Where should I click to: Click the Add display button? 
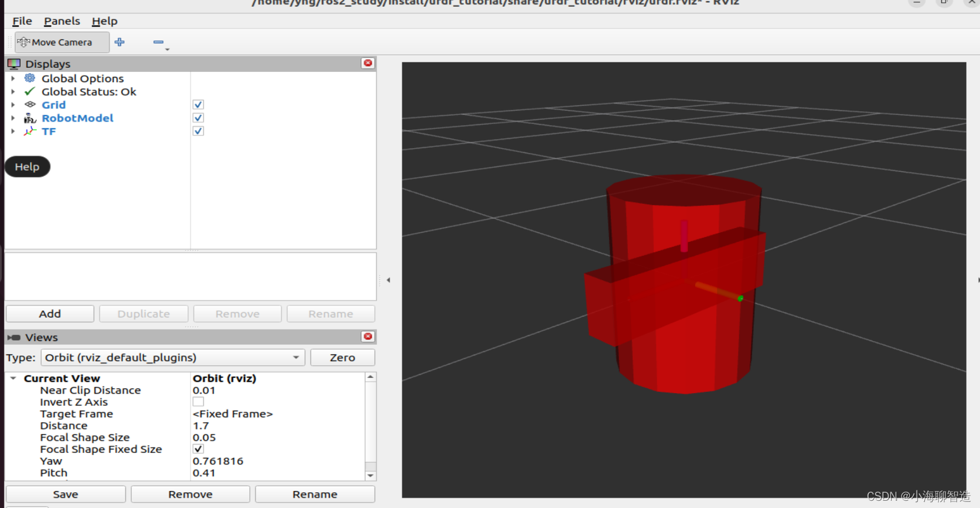click(50, 314)
